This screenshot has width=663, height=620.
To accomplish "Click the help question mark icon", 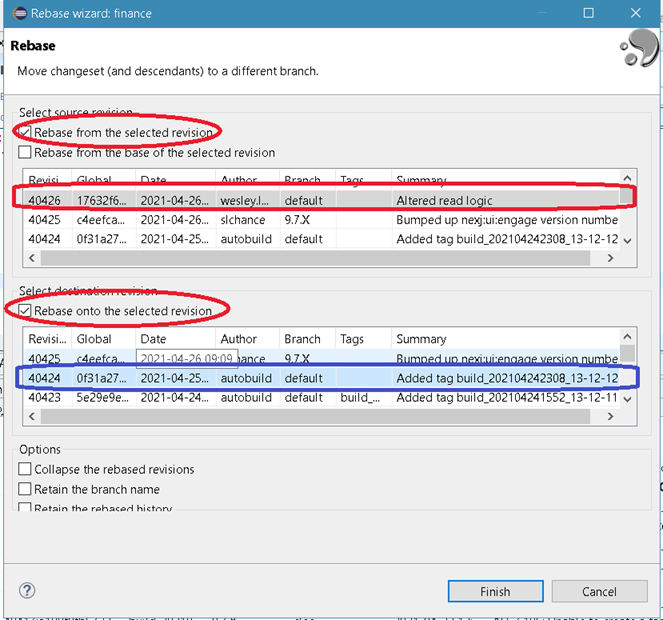I will point(28,591).
